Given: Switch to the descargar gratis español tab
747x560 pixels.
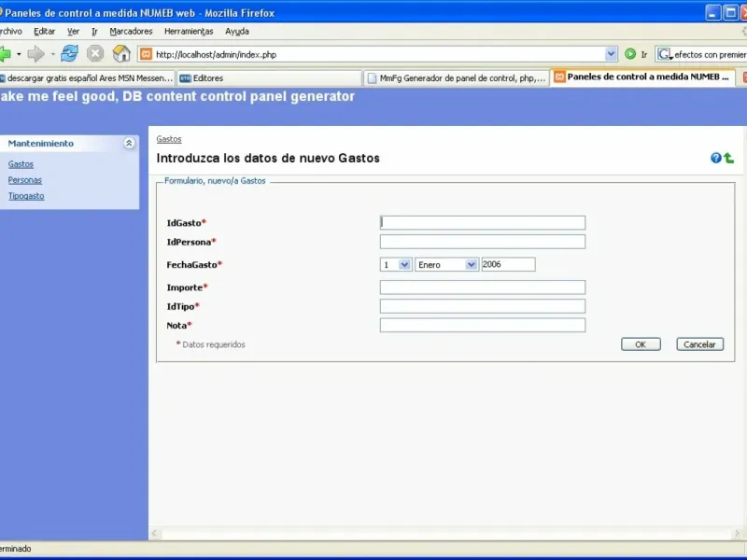Looking at the screenshot, I should coord(87,78).
